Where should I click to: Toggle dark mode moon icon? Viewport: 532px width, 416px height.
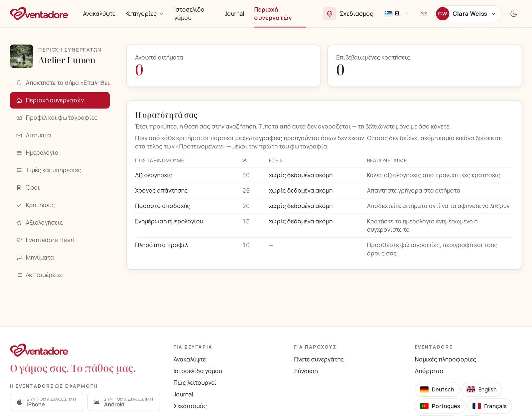pos(514,14)
